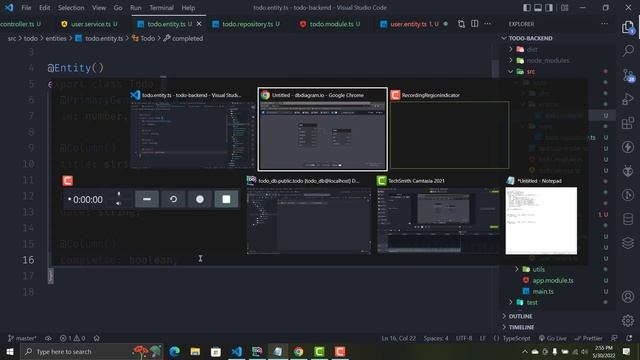
Task: Open Microsoft Edge from the taskbar
Action: click(x=175, y=351)
